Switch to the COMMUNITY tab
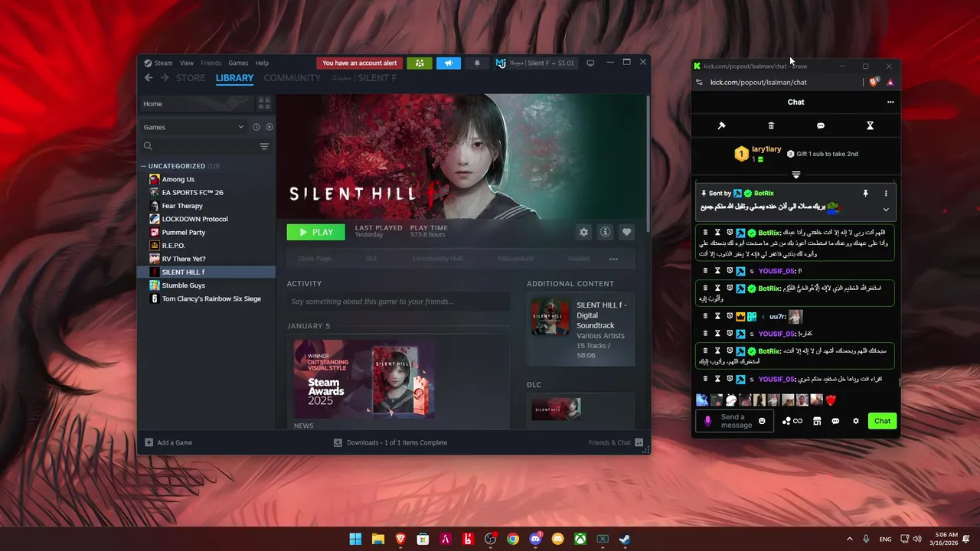Viewport: 980px width, 551px height. (292, 78)
